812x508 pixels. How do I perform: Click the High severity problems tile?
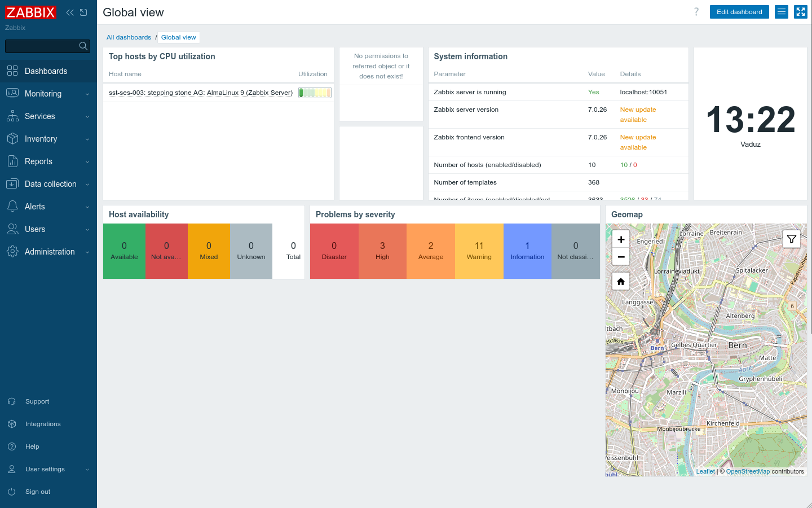(382, 251)
